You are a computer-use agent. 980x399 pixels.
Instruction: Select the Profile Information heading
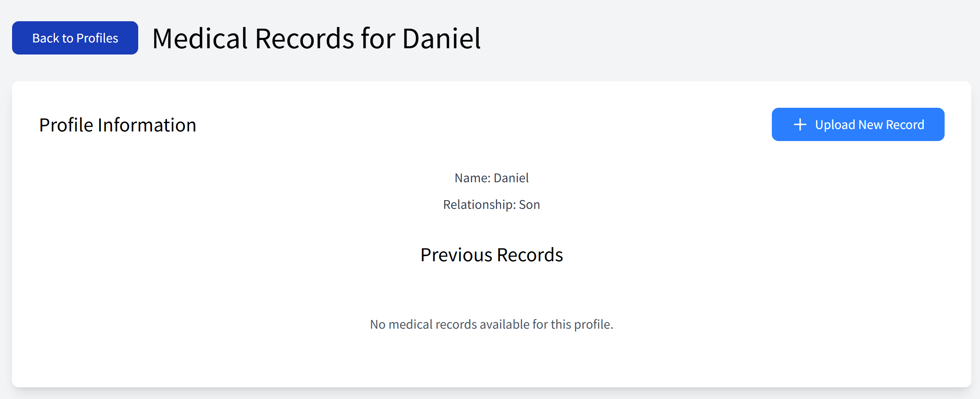[117, 125]
